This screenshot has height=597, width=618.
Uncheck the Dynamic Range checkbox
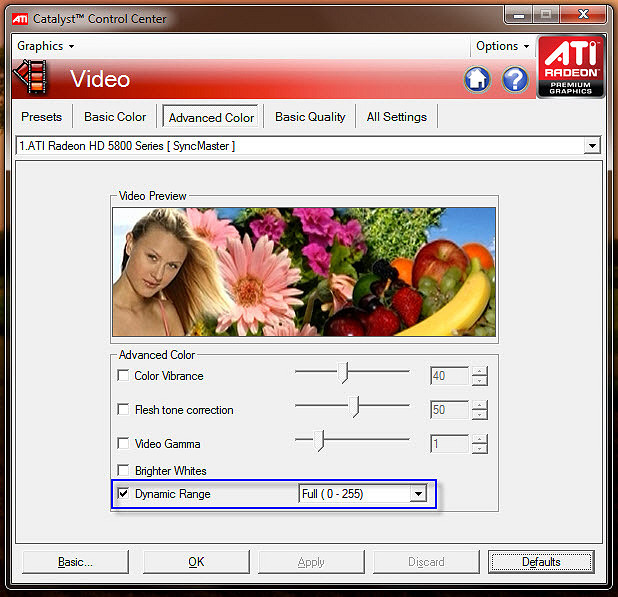[x=123, y=493]
